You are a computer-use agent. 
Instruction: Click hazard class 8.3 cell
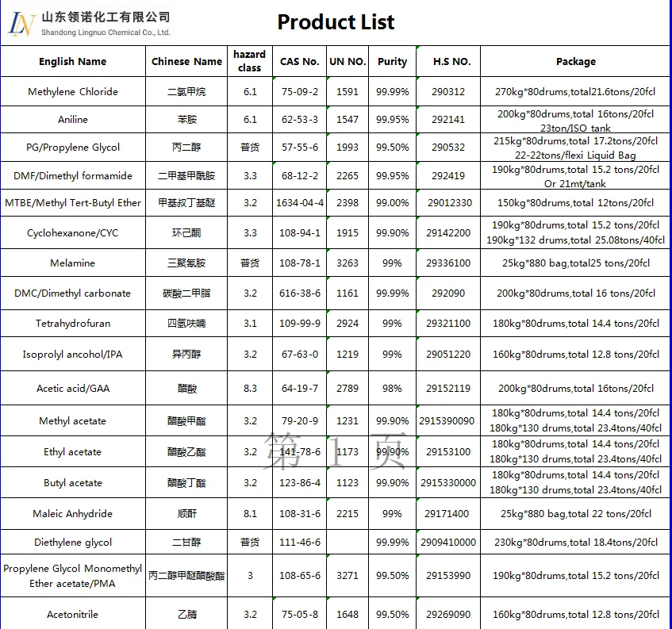(250, 388)
